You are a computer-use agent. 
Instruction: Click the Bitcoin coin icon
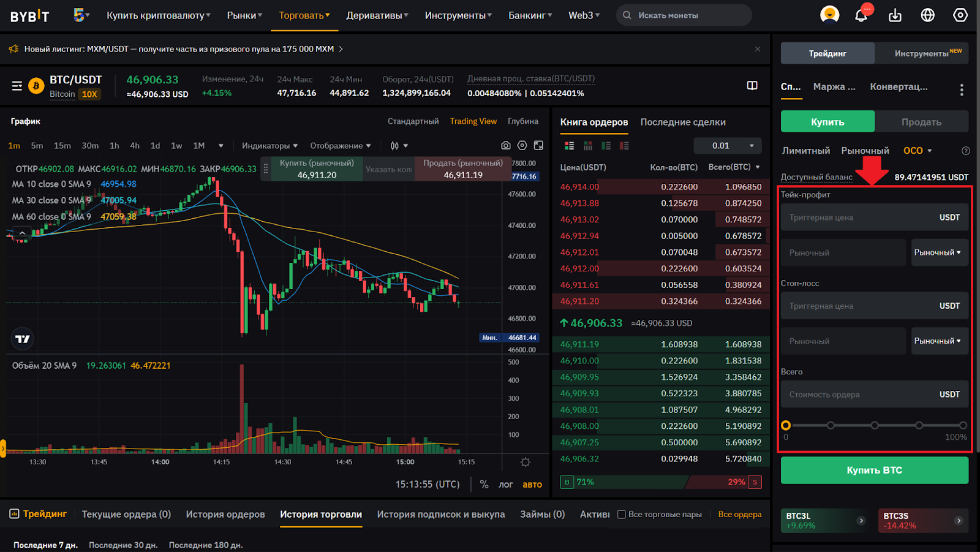pos(36,86)
